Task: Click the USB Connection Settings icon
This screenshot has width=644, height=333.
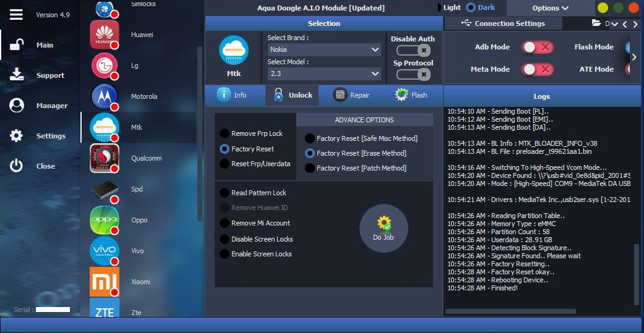Action: [466, 23]
